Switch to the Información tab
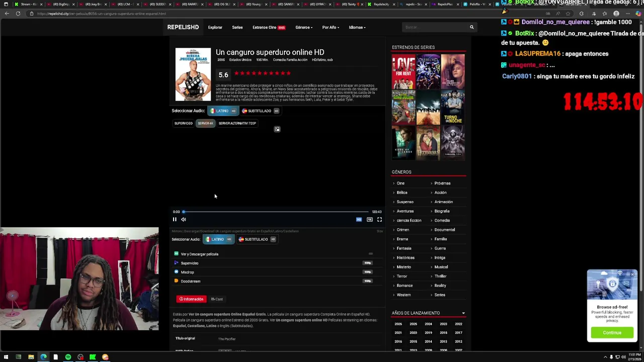 point(191,299)
